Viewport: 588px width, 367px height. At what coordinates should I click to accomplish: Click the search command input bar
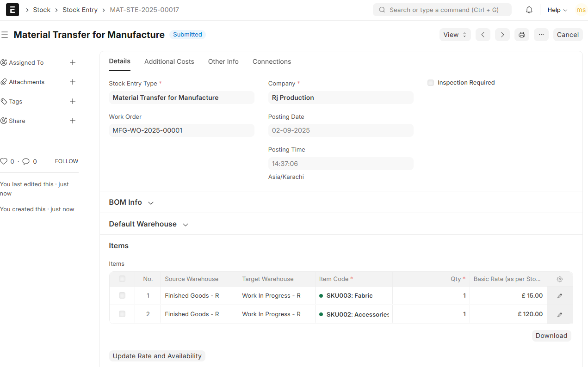click(x=442, y=10)
